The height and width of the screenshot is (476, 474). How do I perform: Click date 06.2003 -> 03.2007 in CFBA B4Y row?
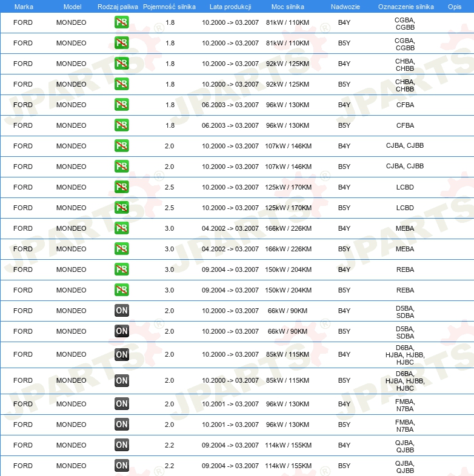click(x=230, y=105)
